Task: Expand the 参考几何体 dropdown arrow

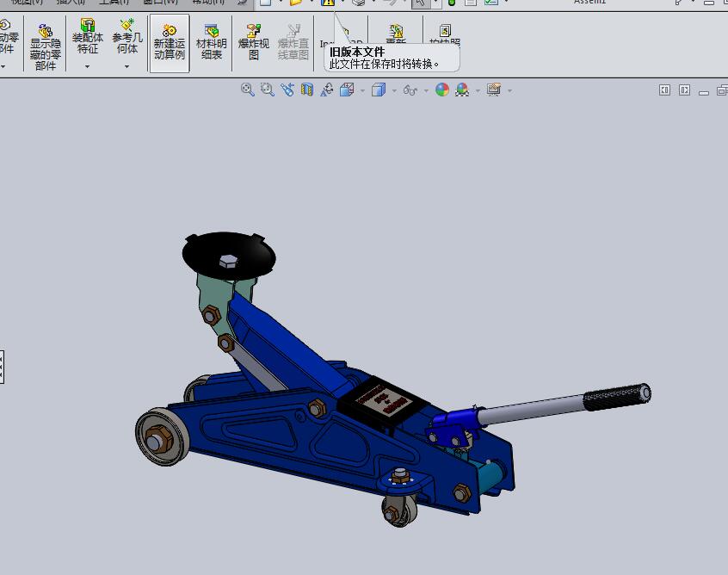Action: (x=126, y=66)
